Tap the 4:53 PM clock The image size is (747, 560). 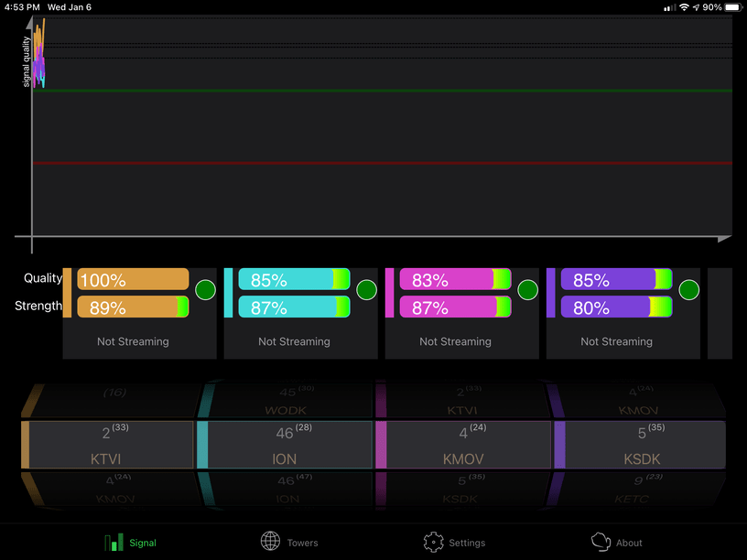click(x=22, y=7)
